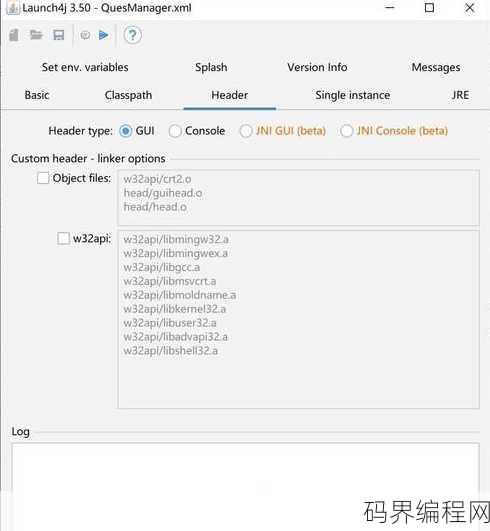Screen dimensions: 490x531
Task: Click the w32api/libmsvcrt.a library line
Action: [x=170, y=281]
